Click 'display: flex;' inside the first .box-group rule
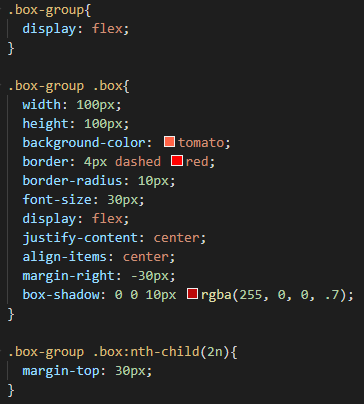The image size is (364, 404). coord(76,29)
